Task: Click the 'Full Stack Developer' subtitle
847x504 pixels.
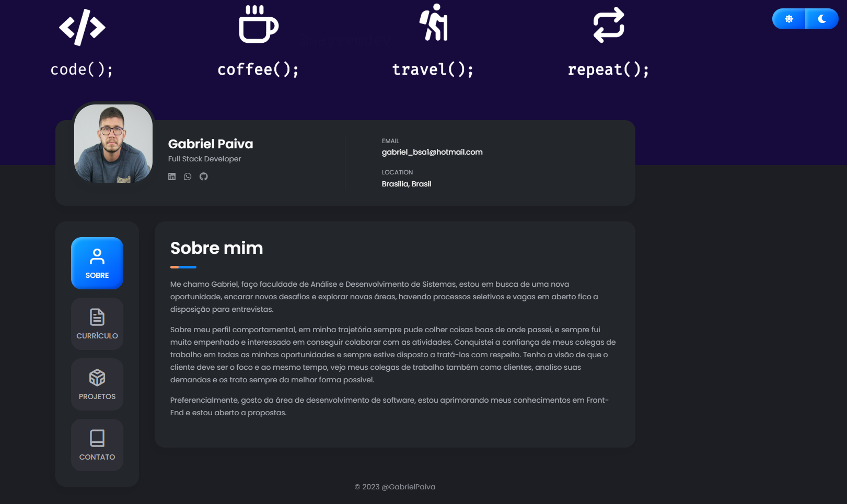Action: pos(204,159)
